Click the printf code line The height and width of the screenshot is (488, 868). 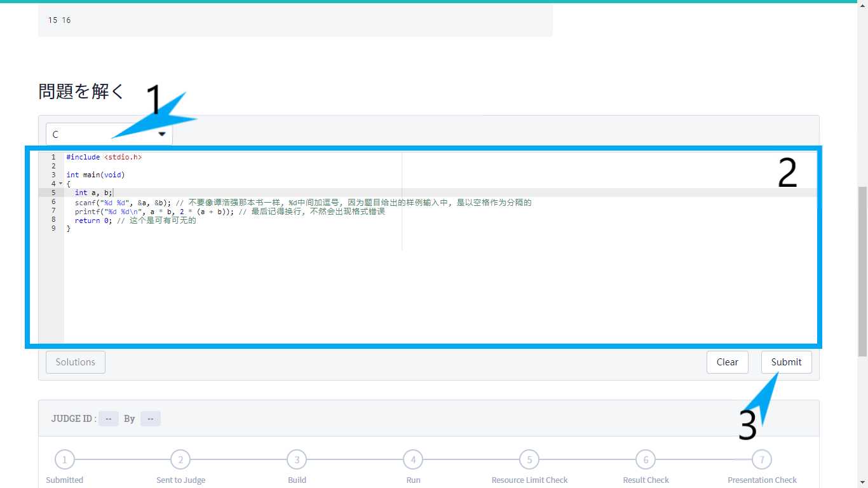229,212
